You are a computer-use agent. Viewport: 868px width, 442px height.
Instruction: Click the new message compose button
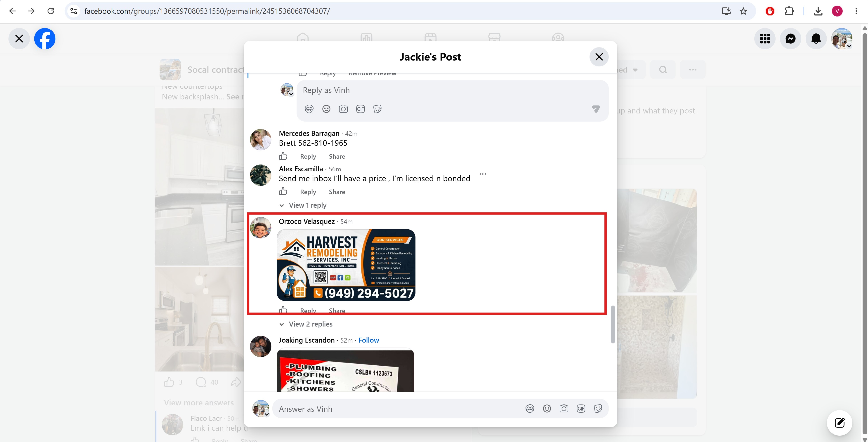coord(839,423)
